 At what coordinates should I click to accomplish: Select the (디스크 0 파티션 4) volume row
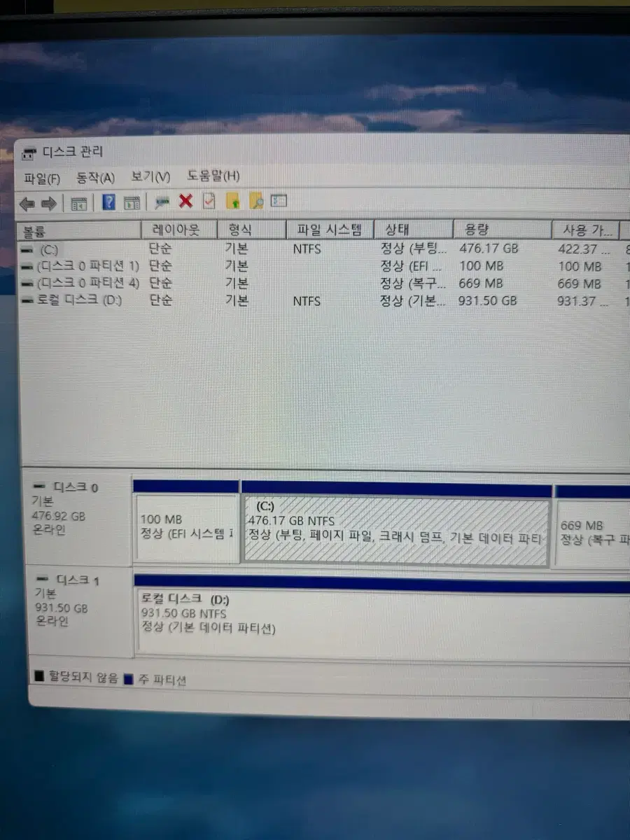coord(322,284)
